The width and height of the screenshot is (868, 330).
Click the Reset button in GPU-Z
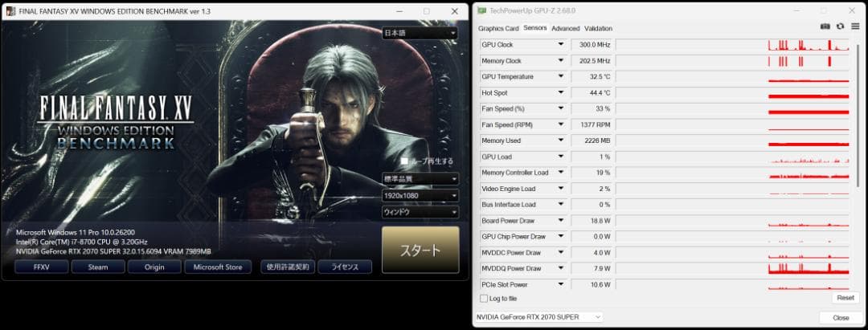tap(845, 298)
